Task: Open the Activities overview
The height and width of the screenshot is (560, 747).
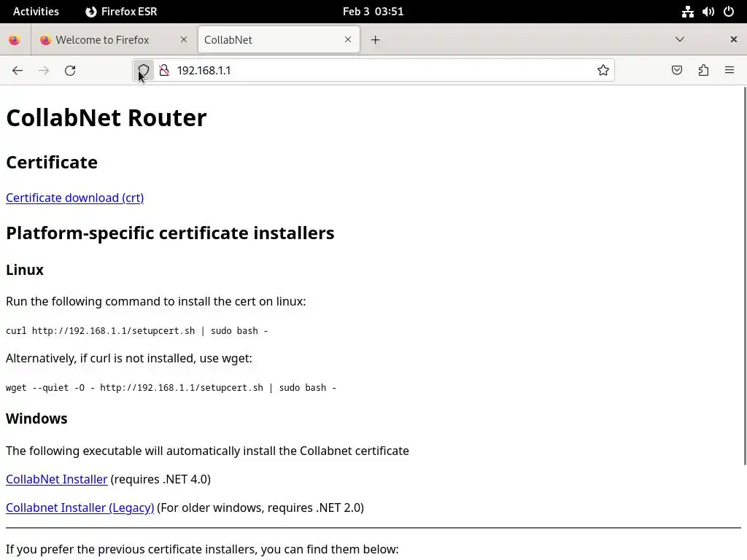Action: click(x=36, y=12)
